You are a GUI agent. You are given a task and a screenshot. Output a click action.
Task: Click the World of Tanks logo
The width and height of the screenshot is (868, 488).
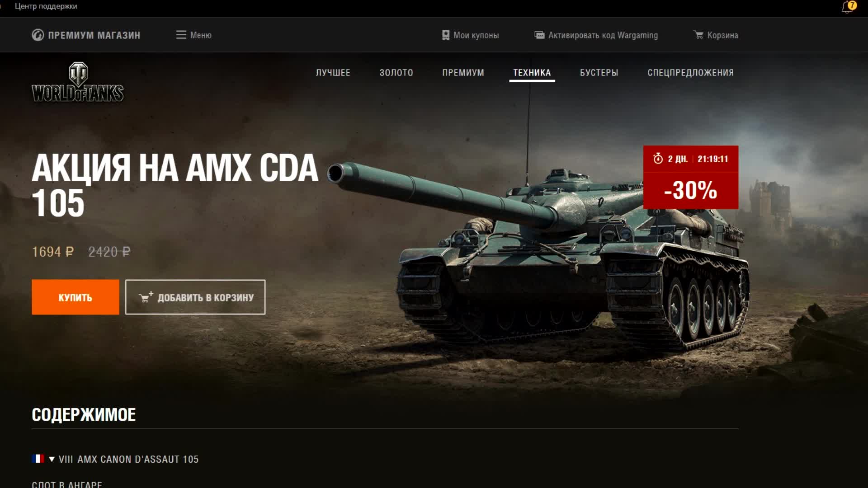[x=78, y=82]
